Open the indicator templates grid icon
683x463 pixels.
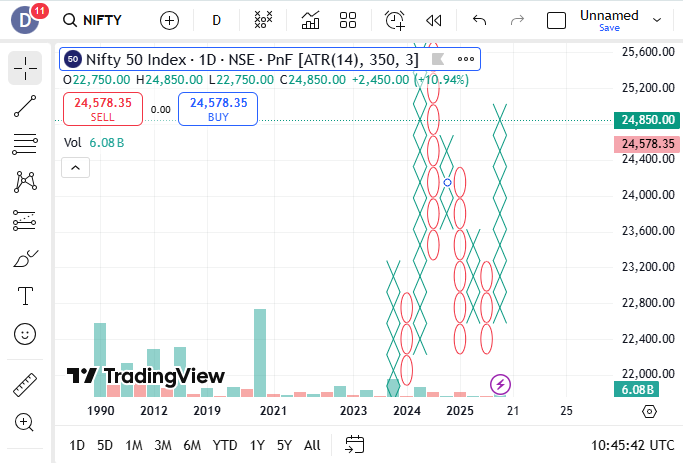pyautogui.click(x=348, y=20)
